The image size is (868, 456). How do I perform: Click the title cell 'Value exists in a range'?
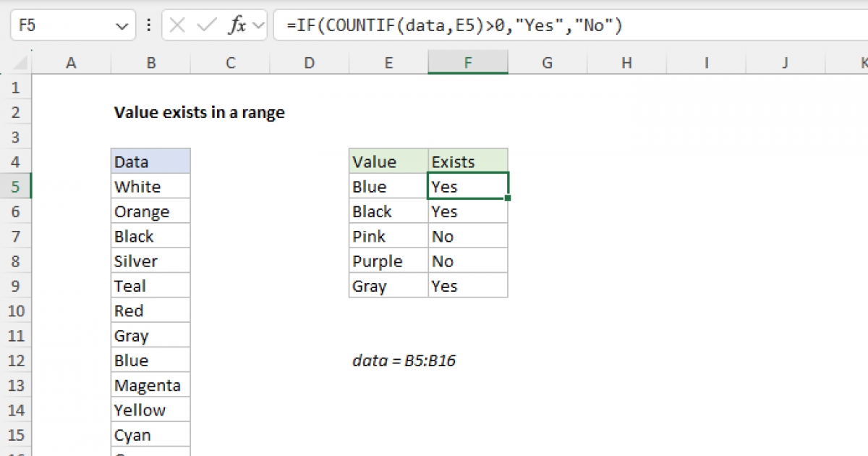tap(199, 112)
